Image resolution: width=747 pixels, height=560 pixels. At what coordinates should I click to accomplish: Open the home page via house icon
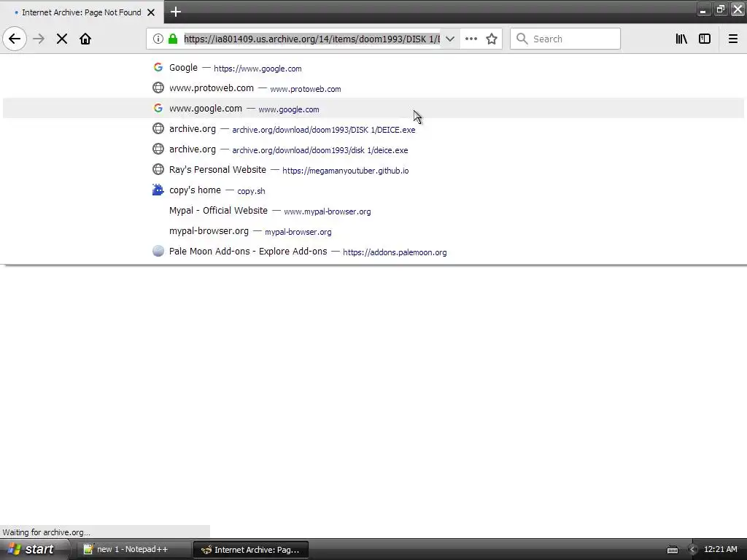(85, 39)
